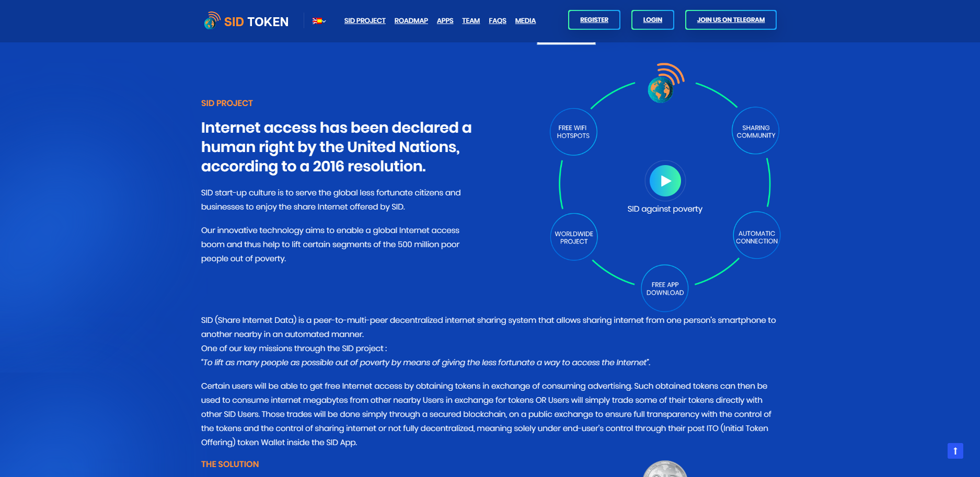Select the FREE WIFI HOTSPOTS circle

tap(573, 132)
